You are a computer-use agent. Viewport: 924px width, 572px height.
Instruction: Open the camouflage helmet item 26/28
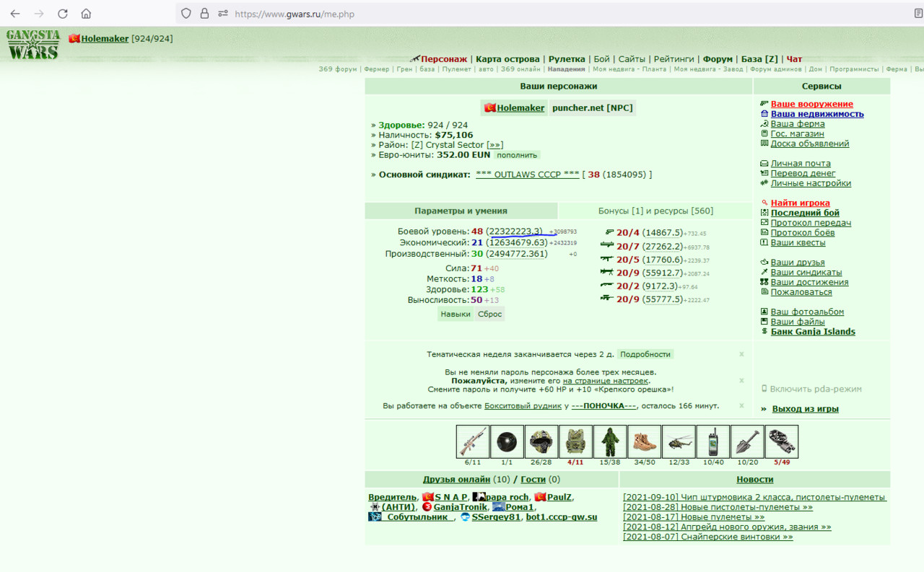541,441
